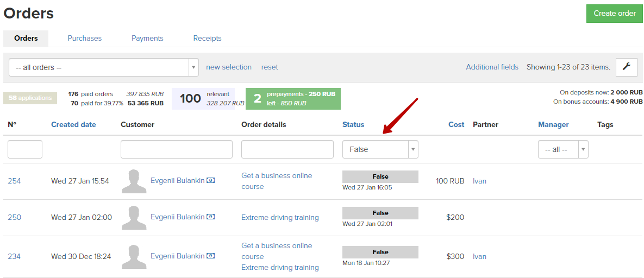Screen dimensions: 644x278
Task: Click the new selection link
Action: point(229,67)
